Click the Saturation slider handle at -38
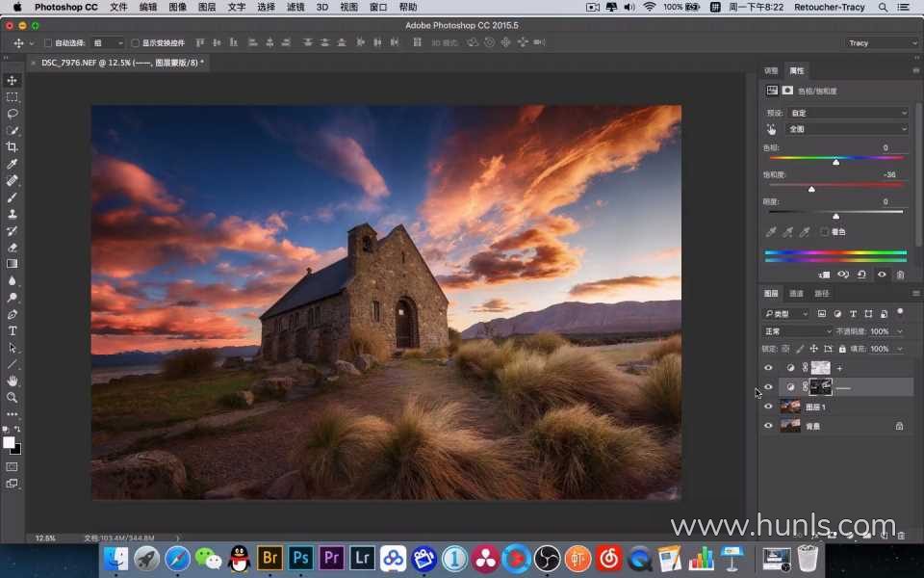Screen dimensions: 924x578 tap(811, 189)
